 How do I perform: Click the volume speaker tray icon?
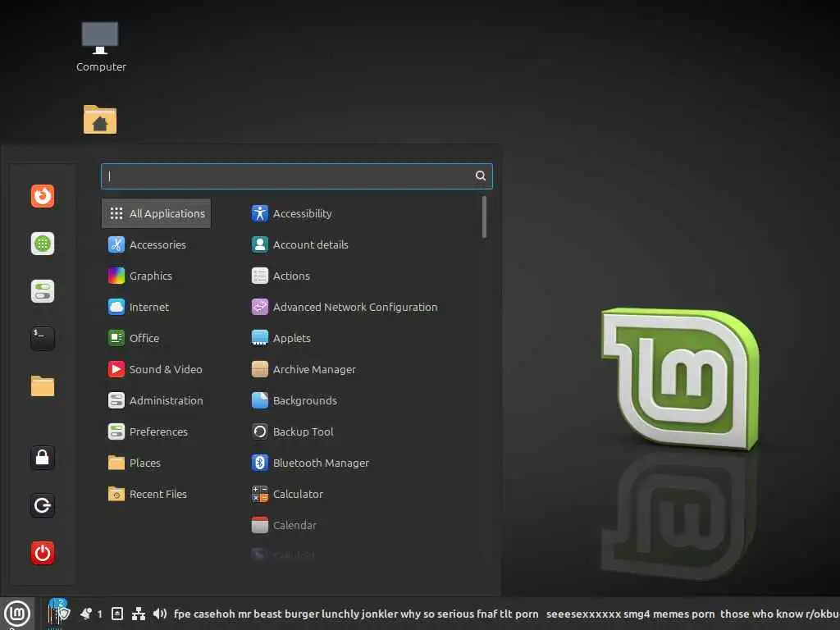coord(160,614)
